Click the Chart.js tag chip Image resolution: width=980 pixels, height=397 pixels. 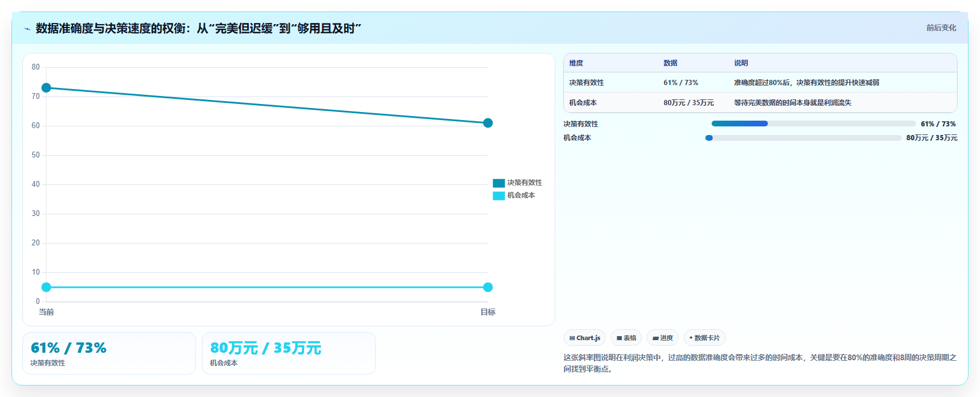585,338
